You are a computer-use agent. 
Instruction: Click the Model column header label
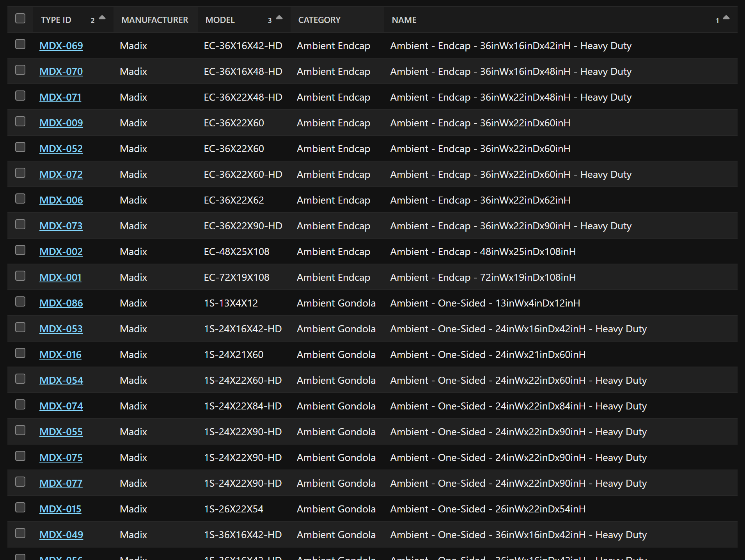click(220, 20)
